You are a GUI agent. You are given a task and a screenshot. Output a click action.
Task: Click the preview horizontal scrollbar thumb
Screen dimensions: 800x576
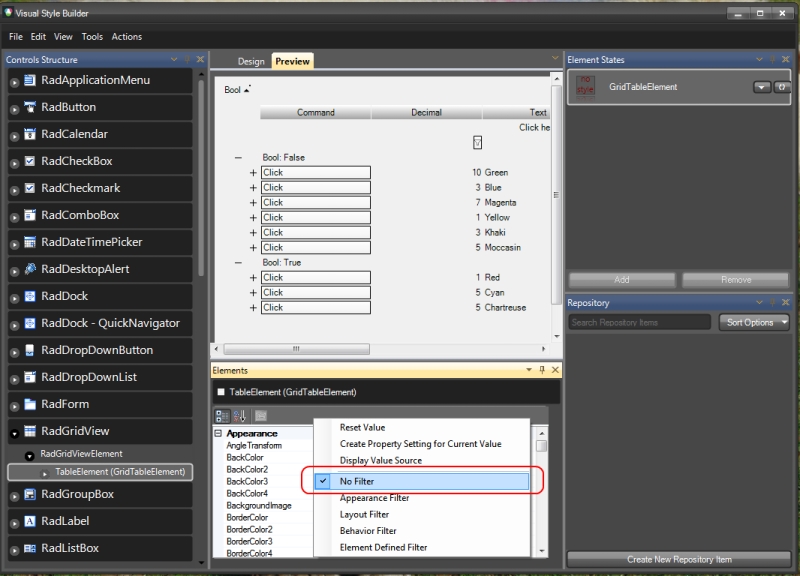[x=296, y=349]
